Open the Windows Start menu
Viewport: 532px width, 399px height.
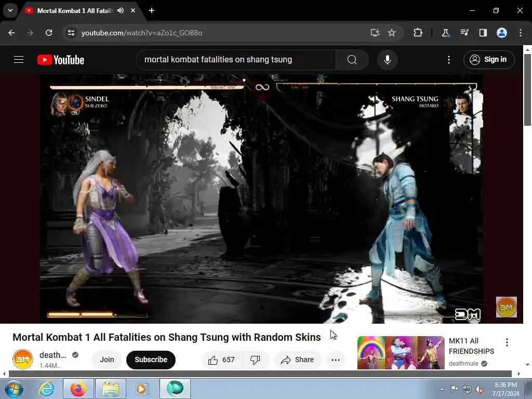point(14,389)
